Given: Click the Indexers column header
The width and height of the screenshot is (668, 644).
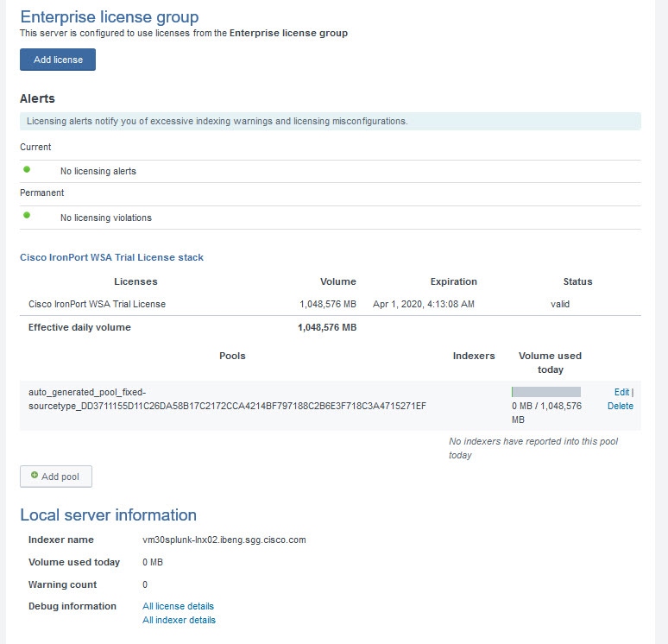Looking at the screenshot, I should [474, 356].
